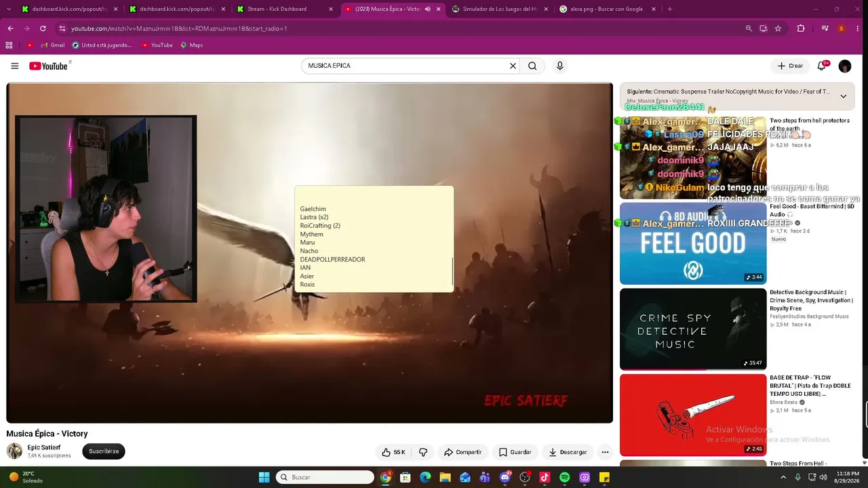Open the apps grid in bookmarks bar
This screenshot has height=488, width=868.
tap(9, 45)
